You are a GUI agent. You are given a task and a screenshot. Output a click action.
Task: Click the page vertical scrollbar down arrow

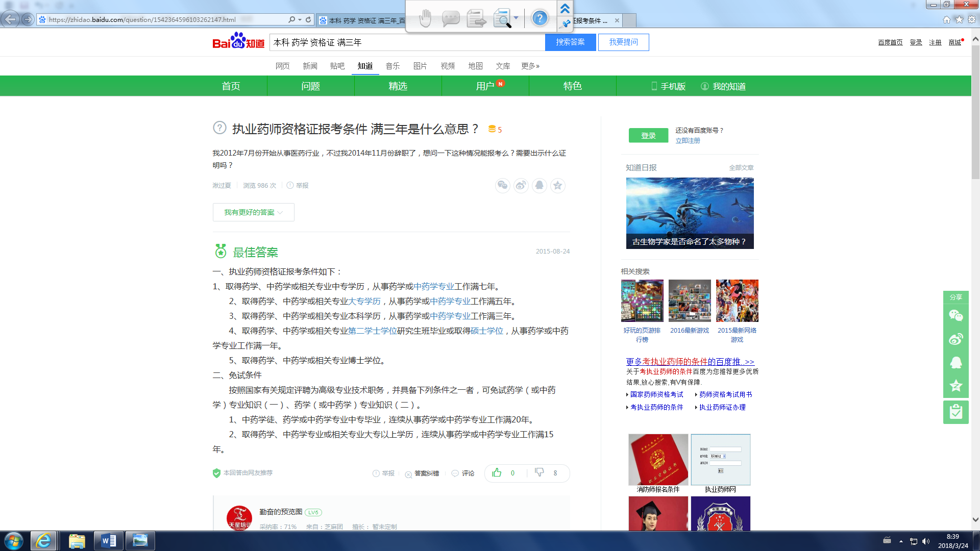975,519
